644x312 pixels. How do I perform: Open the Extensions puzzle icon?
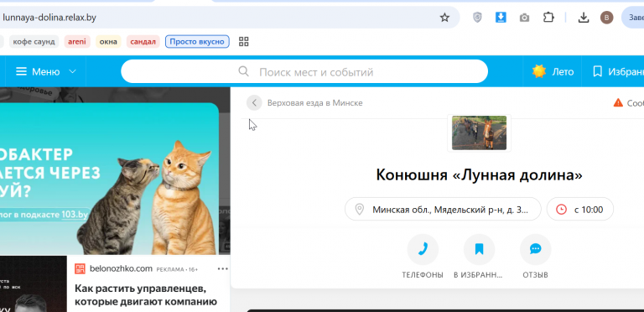(x=548, y=18)
